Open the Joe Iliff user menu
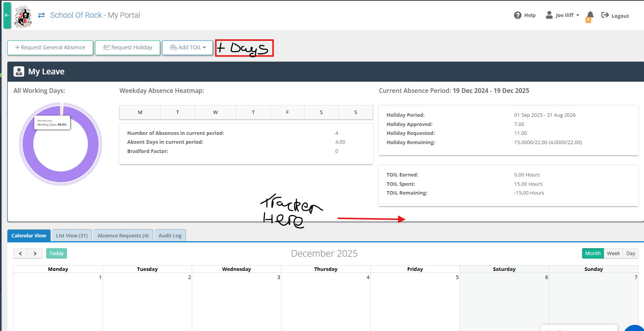644x331 pixels. point(563,15)
